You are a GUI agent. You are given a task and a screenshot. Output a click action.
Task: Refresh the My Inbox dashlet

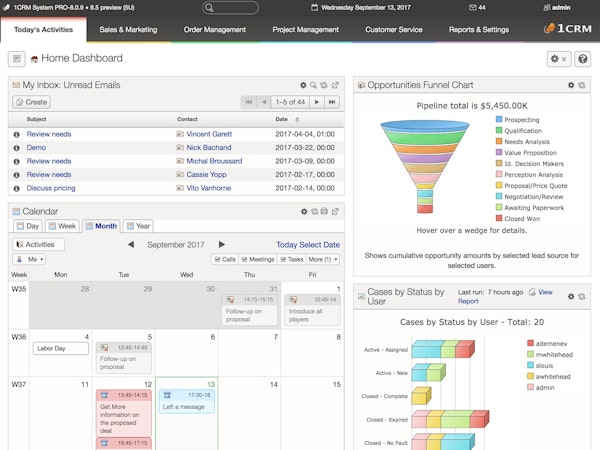(x=324, y=85)
